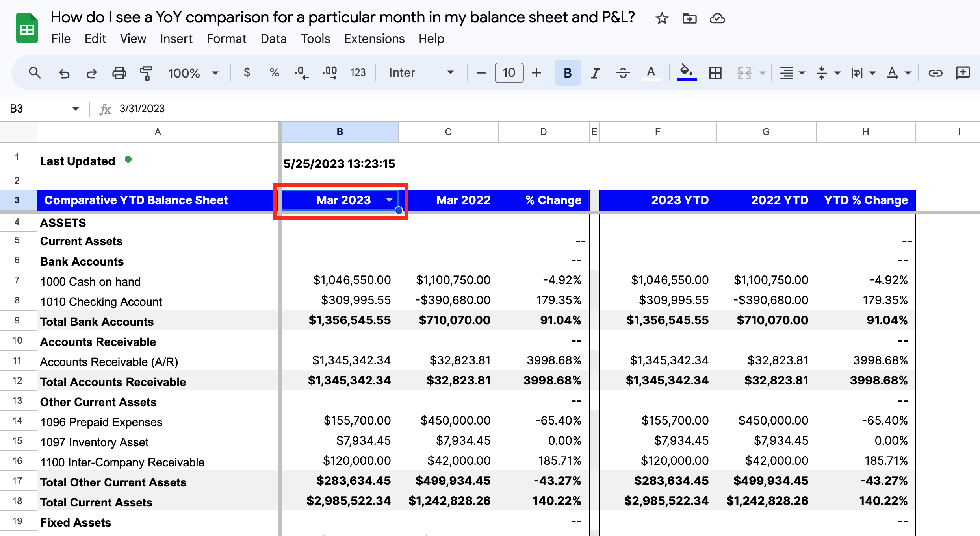The width and height of the screenshot is (980, 536).
Task: Click the move to folder icon
Action: pos(689,18)
